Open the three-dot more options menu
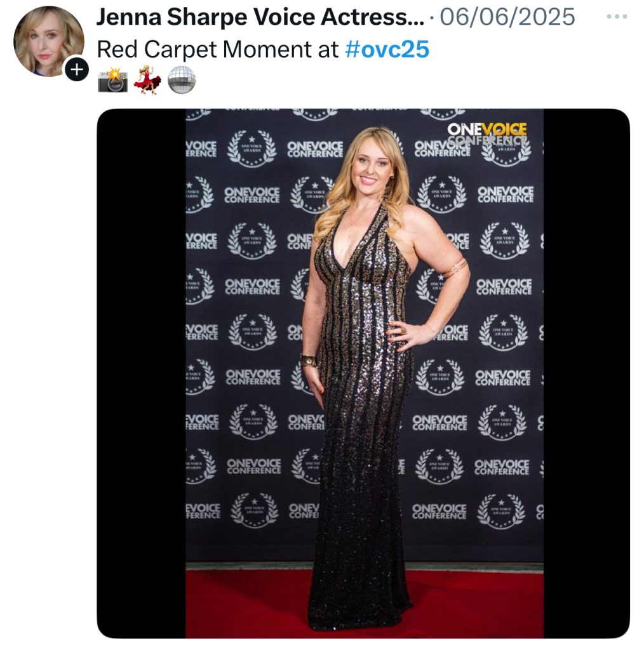This screenshot has width=644, height=650. pyautogui.click(x=617, y=17)
